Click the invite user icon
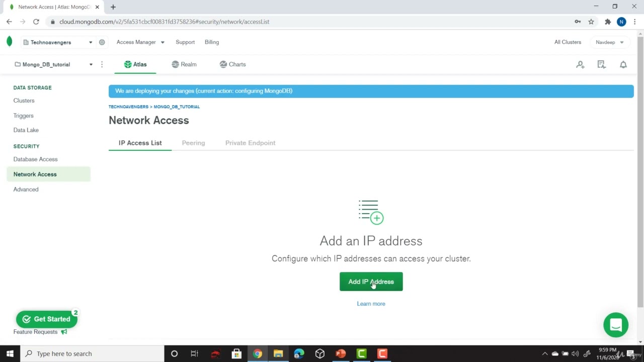 (580, 64)
